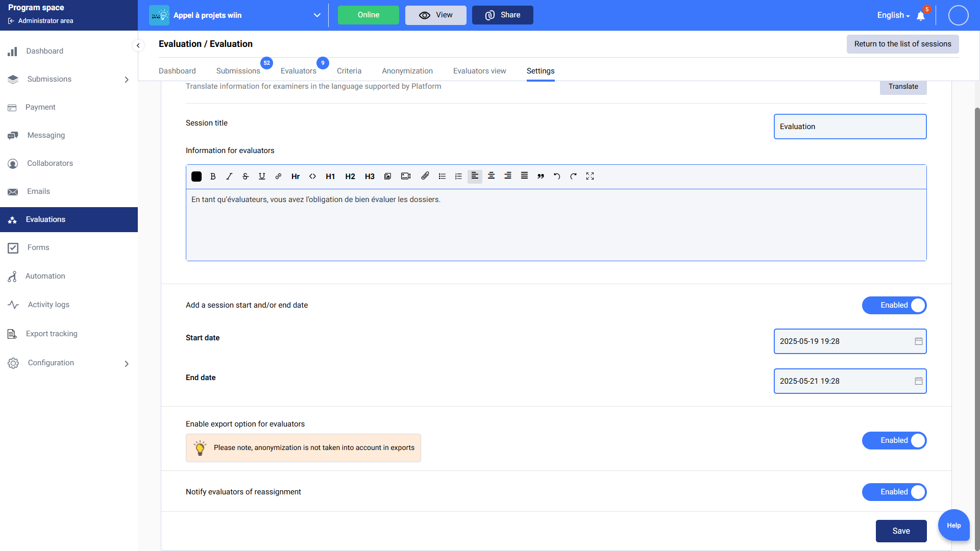Toggle notify evaluators of reassignment
This screenshot has width=980, height=551.
pos(894,492)
